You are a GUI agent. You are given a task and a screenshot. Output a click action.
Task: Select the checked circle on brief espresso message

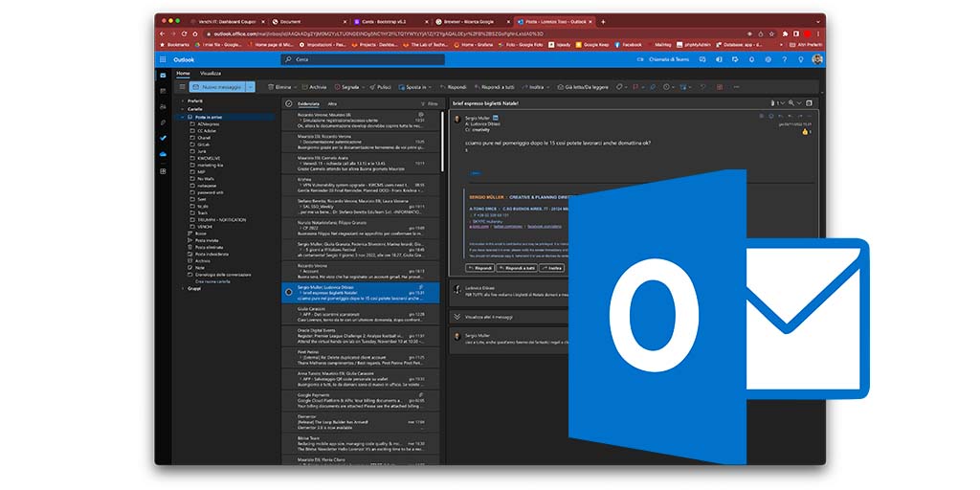[288, 292]
